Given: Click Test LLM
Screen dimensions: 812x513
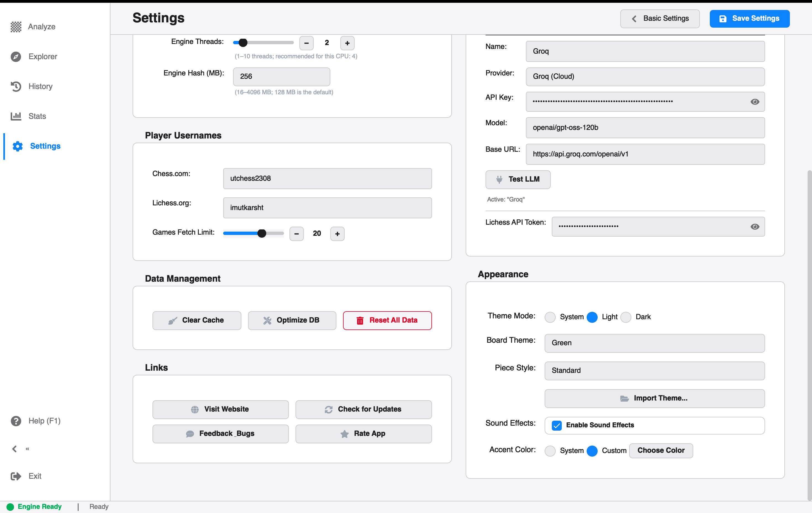Looking at the screenshot, I should point(518,179).
